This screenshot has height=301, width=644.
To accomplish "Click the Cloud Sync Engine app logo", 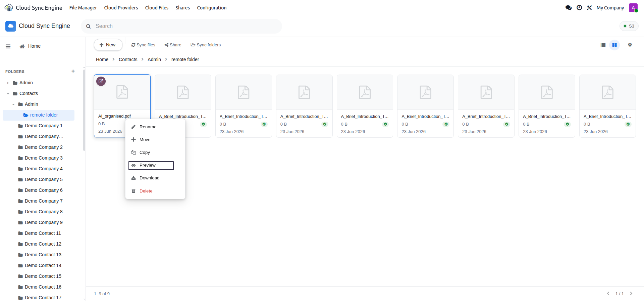I will coord(9,8).
